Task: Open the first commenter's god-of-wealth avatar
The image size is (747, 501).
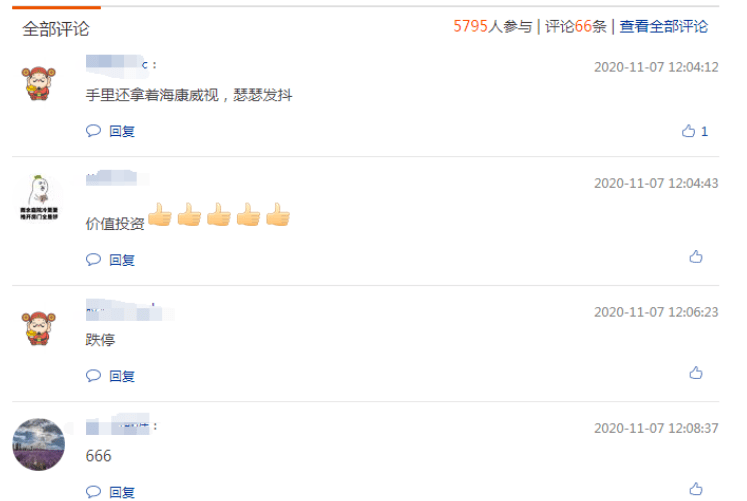Action: (x=39, y=83)
